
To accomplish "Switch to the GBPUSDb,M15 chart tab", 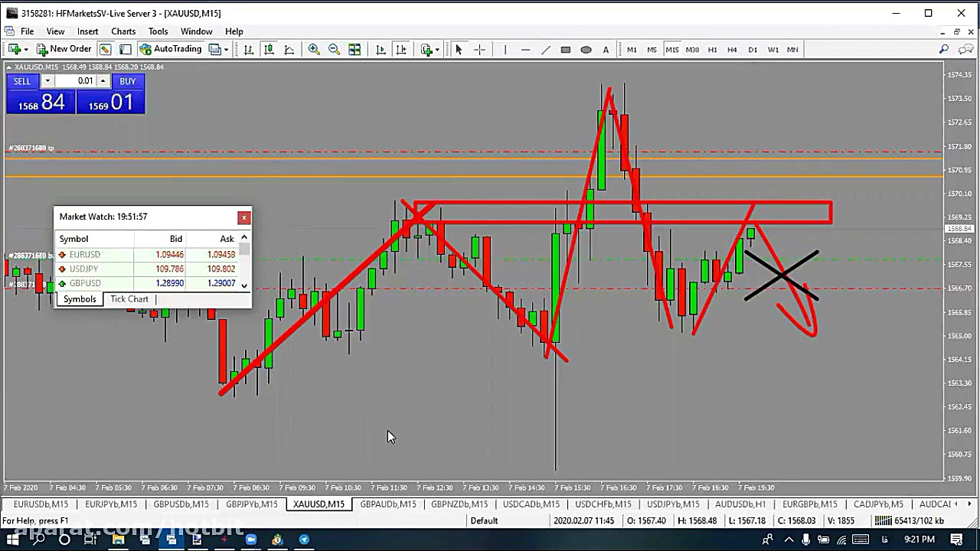I will (181, 504).
